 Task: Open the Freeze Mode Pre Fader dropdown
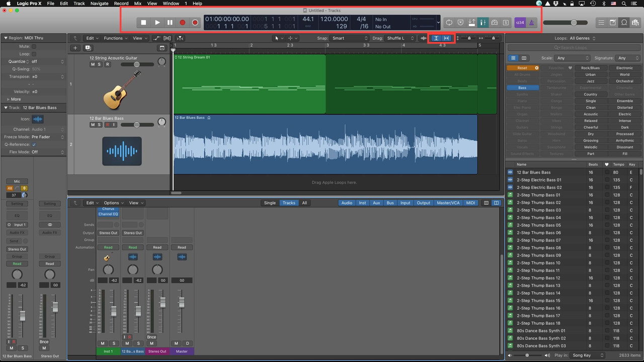pos(48,137)
